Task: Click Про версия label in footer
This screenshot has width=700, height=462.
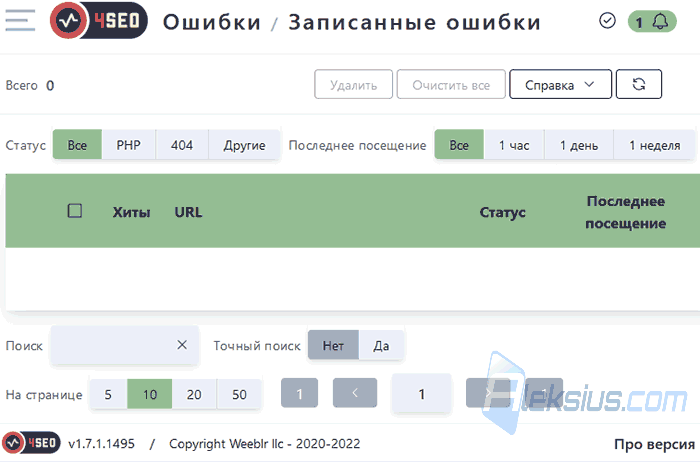Action: (654, 444)
